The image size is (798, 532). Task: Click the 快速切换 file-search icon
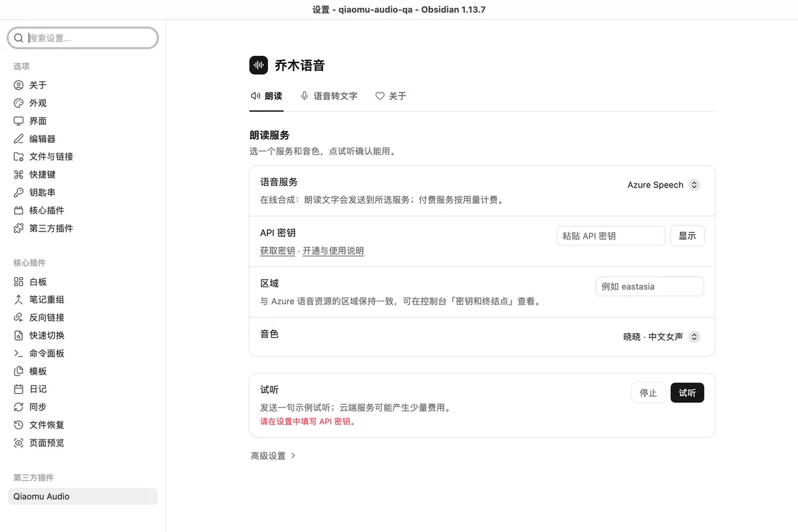coord(19,336)
